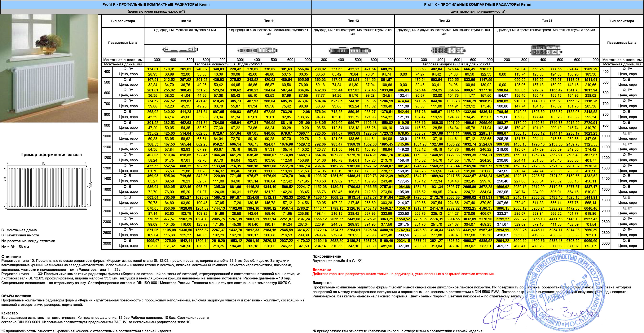The image size is (644, 333).
Task: Click the formula 'NA = BH - 56 мм'
Action: (15, 247)
